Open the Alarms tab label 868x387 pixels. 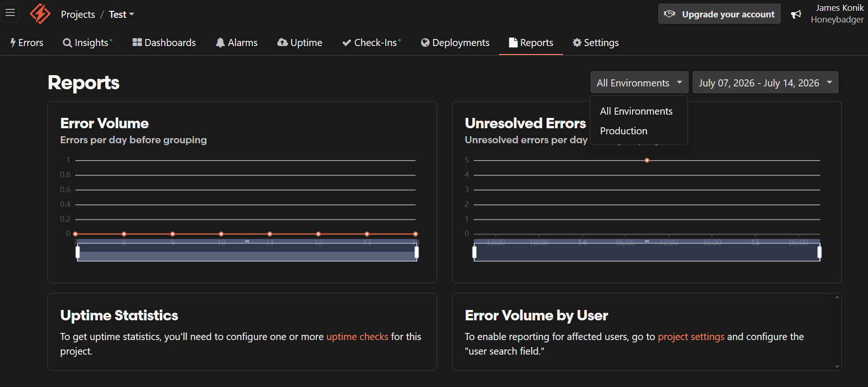242,43
